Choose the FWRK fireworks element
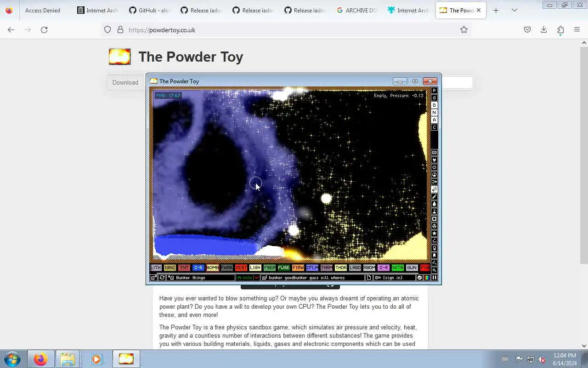 pos(226,267)
